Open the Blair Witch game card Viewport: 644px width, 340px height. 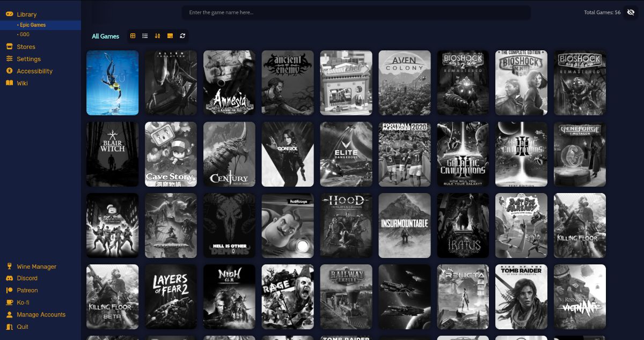point(113,154)
